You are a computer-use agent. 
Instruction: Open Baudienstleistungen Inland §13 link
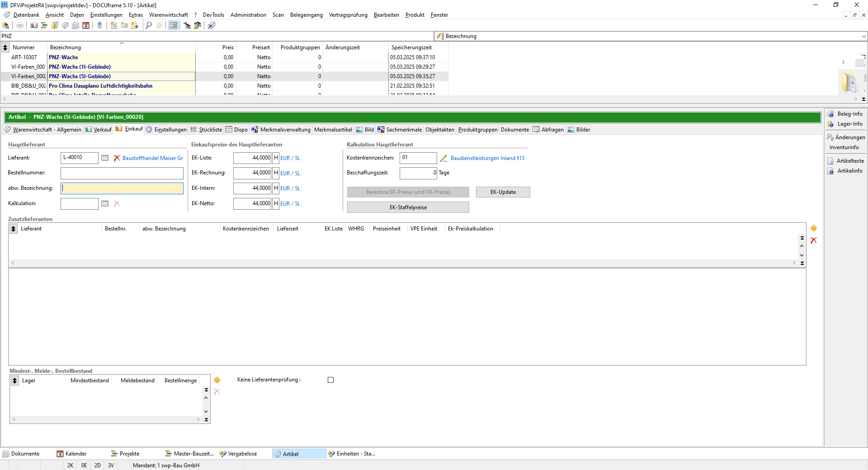(487, 158)
